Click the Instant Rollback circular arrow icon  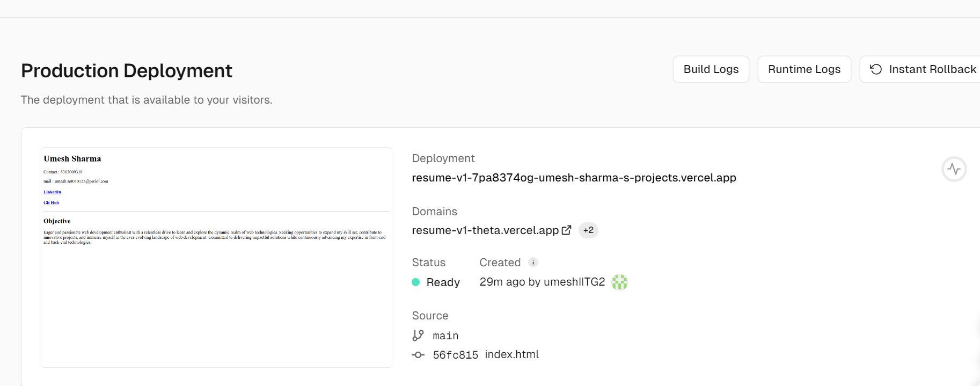[x=876, y=69]
